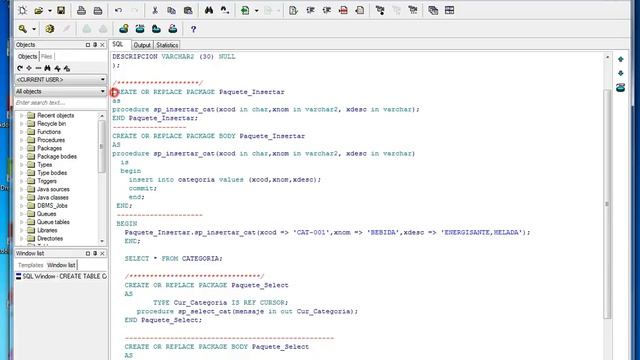Dock toggle on Objects panel header
This screenshot has height=360, width=640.
(87, 44)
